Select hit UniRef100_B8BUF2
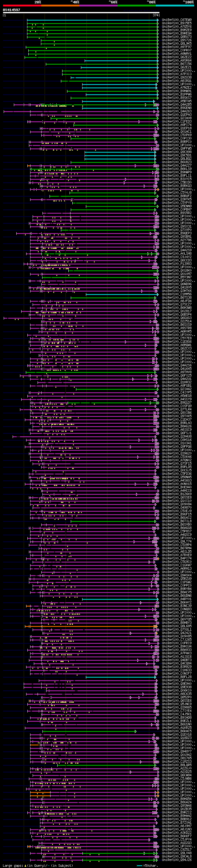Viewport: 197px width, 868px height. [177, 196]
